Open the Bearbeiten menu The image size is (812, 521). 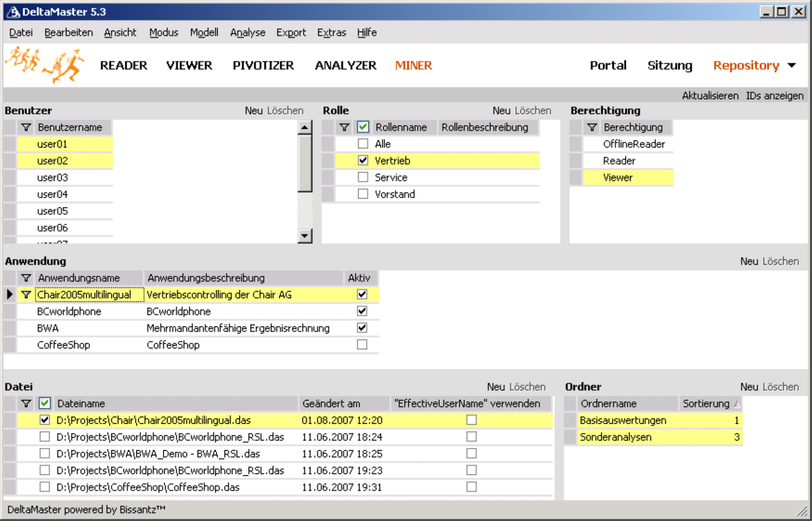68,32
